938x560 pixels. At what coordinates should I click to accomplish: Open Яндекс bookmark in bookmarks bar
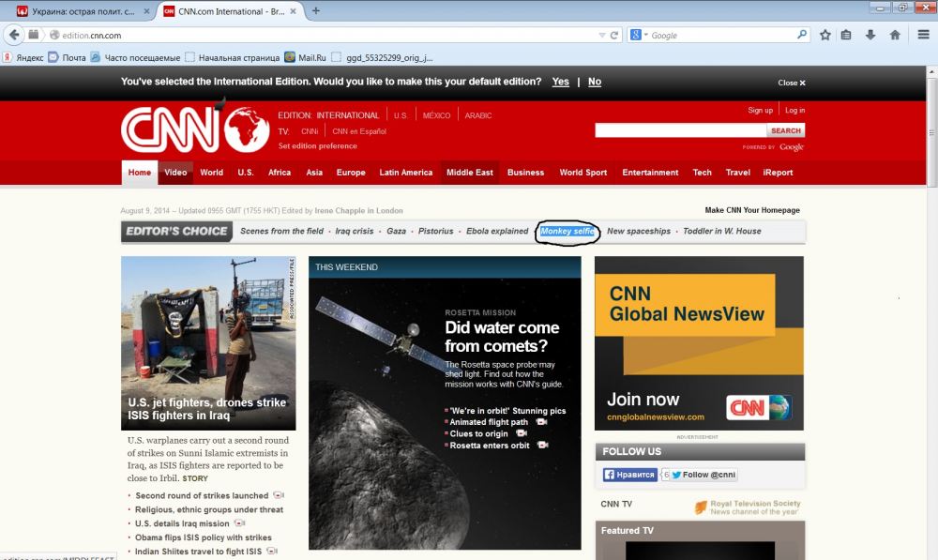coord(23,57)
